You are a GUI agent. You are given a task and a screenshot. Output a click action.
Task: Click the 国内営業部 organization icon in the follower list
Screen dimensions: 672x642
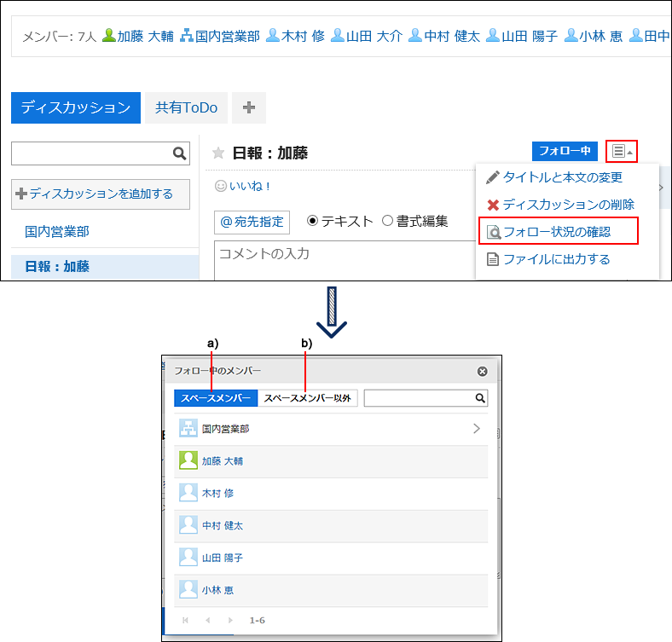click(188, 428)
